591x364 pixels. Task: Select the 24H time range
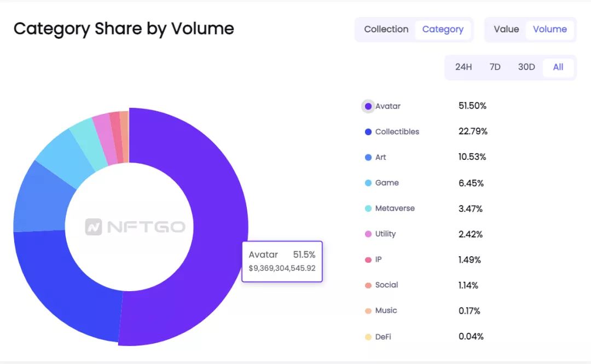pos(463,67)
